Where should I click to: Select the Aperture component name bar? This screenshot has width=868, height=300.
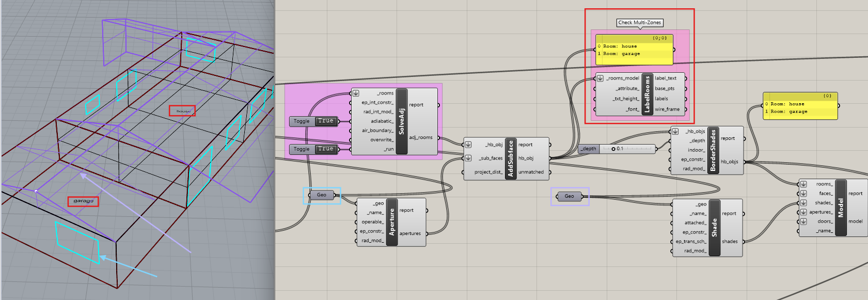391,222
